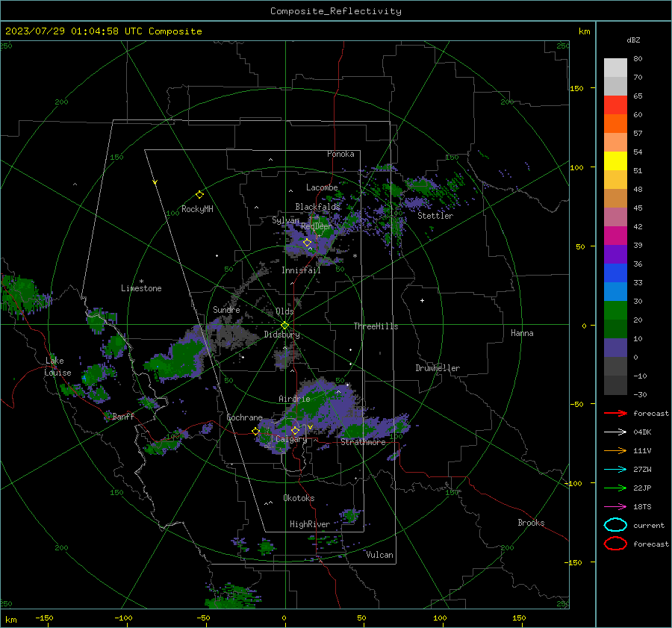Click the white cross marker west of Hanna
This screenshot has width=672, height=628.
coord(422,300)
